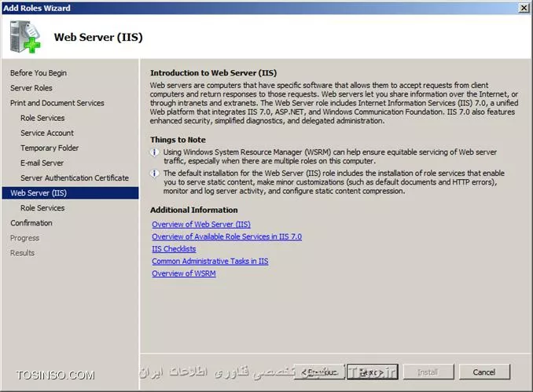Image resolution: width=533 pixels, height=392 pixels.
Task: Open Role Services under Web Server (IIS)
Action: [x=42, y=208]
